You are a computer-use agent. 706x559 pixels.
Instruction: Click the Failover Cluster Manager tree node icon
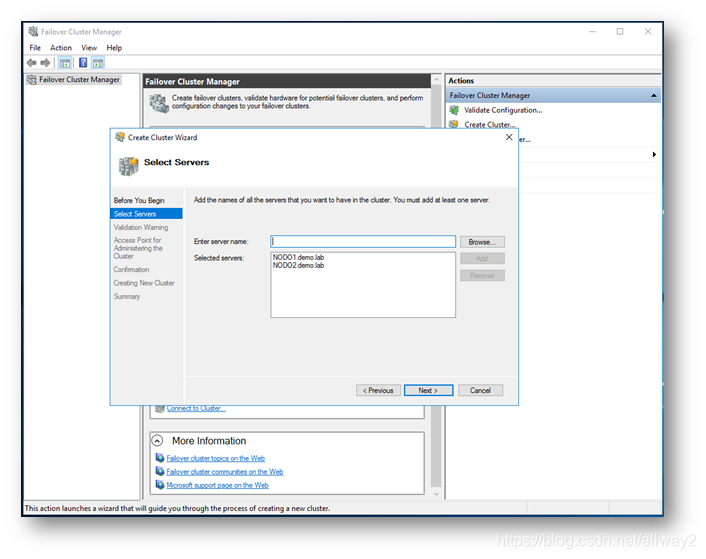coord(32,80)
